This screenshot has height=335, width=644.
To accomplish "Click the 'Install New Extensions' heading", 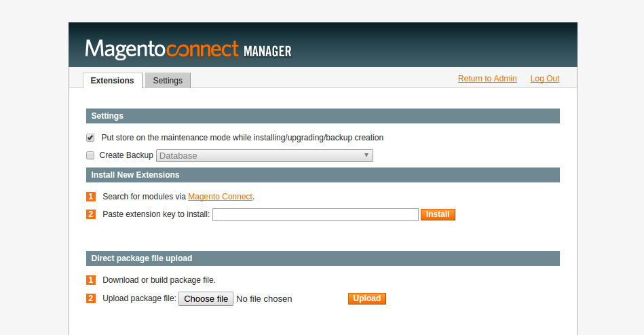I will pyautogui.click(x=135, y=175).
